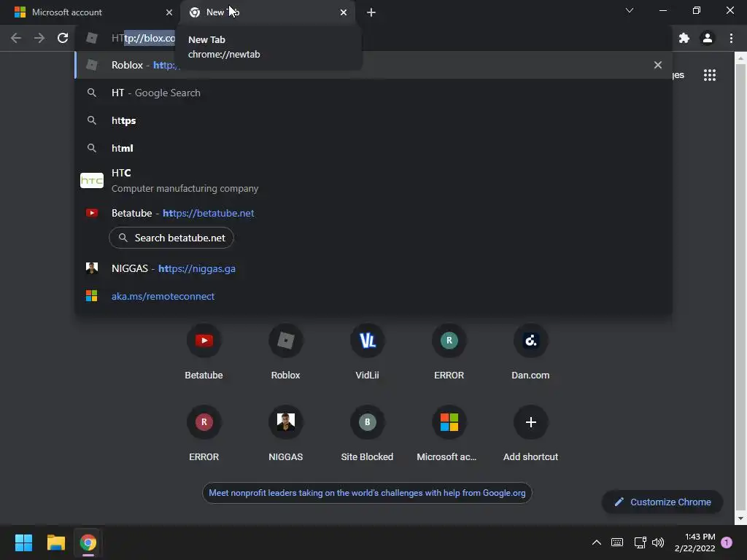The width and height of the screenshot is (747, 560).
Task: Open the Roblox shortcut tile
Action: point(285,352)
